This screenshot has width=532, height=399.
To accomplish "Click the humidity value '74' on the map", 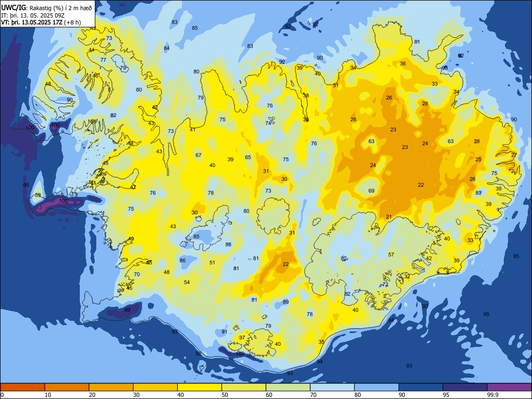I will coord(268,123).
